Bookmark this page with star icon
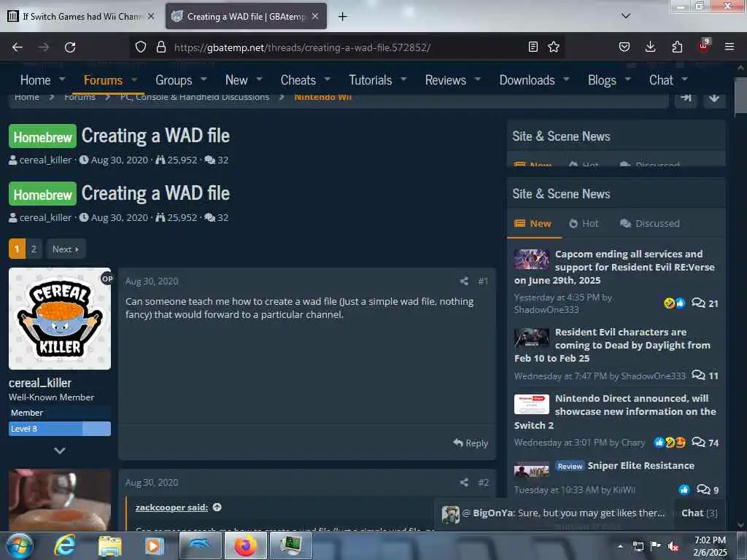 click(x=554, y=47)
